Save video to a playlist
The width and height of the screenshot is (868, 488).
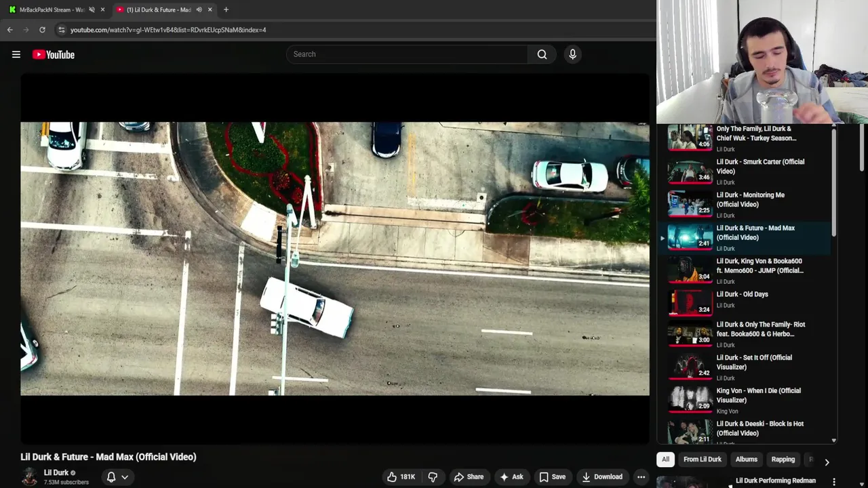[x=552, y=476]
